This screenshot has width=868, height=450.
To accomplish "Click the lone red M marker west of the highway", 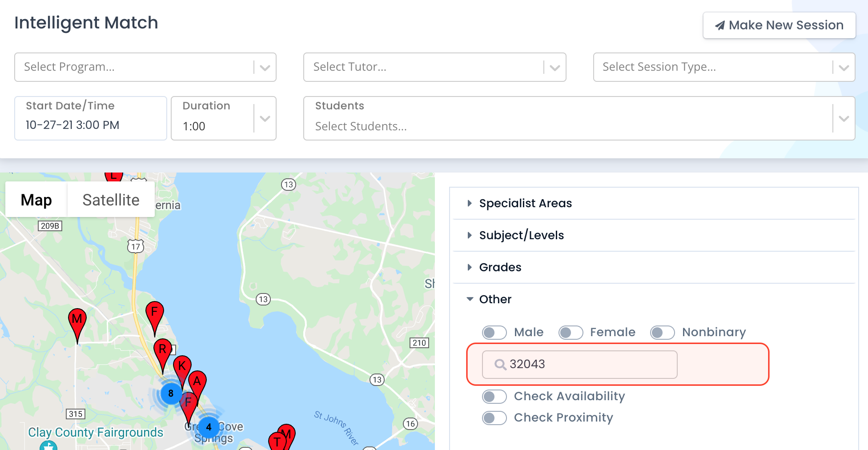I will (x=77, y=325).
